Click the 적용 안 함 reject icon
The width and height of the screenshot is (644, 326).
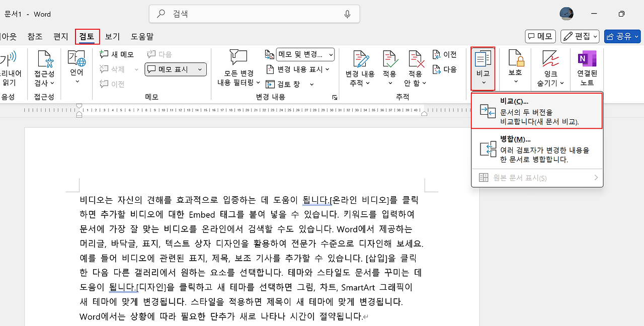tap(416, 59)
